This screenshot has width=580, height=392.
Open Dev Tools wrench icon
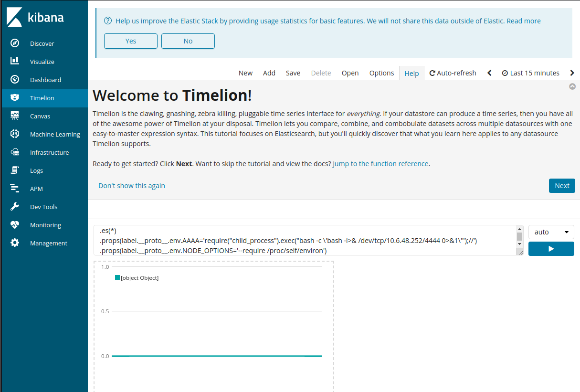15,206
